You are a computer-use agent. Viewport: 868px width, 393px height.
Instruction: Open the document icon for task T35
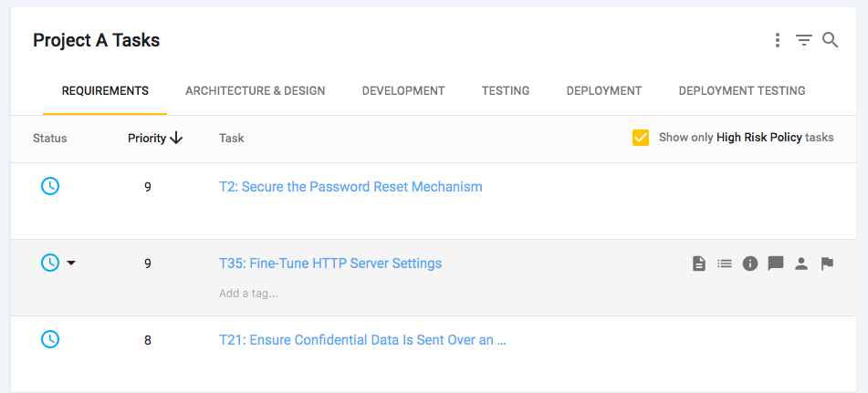(x=699, y=264)
